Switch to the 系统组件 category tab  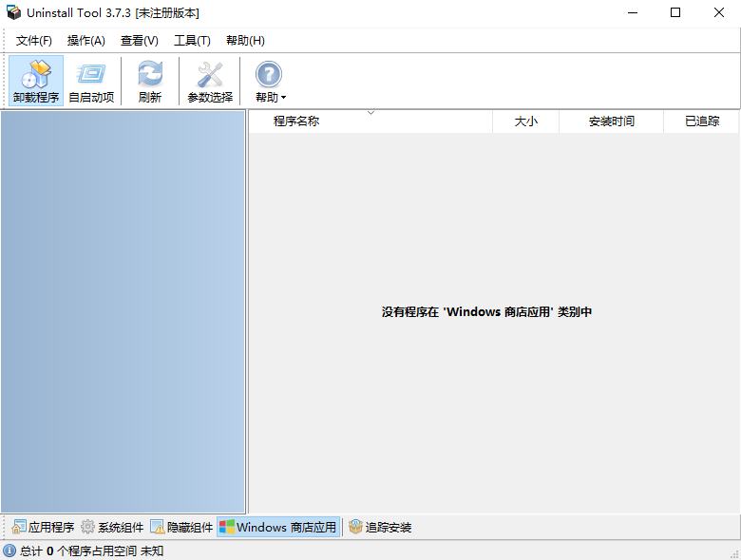(112, 527)
